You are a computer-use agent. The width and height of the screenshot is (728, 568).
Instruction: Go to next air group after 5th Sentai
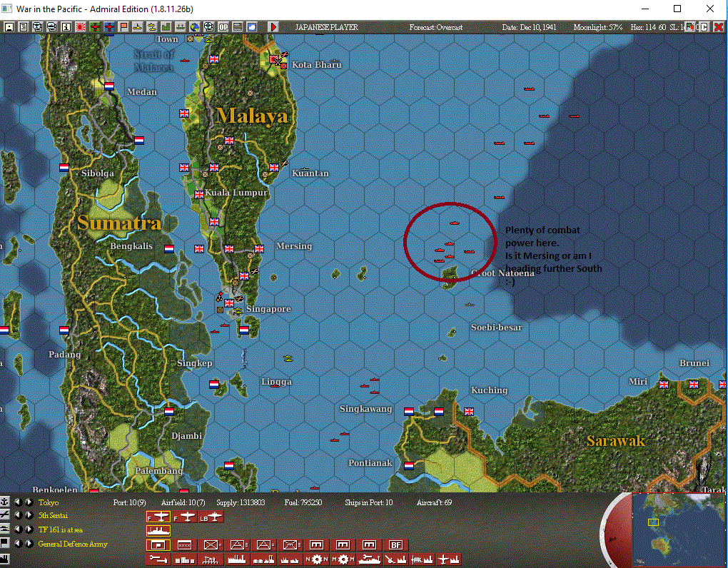[29, 516]
